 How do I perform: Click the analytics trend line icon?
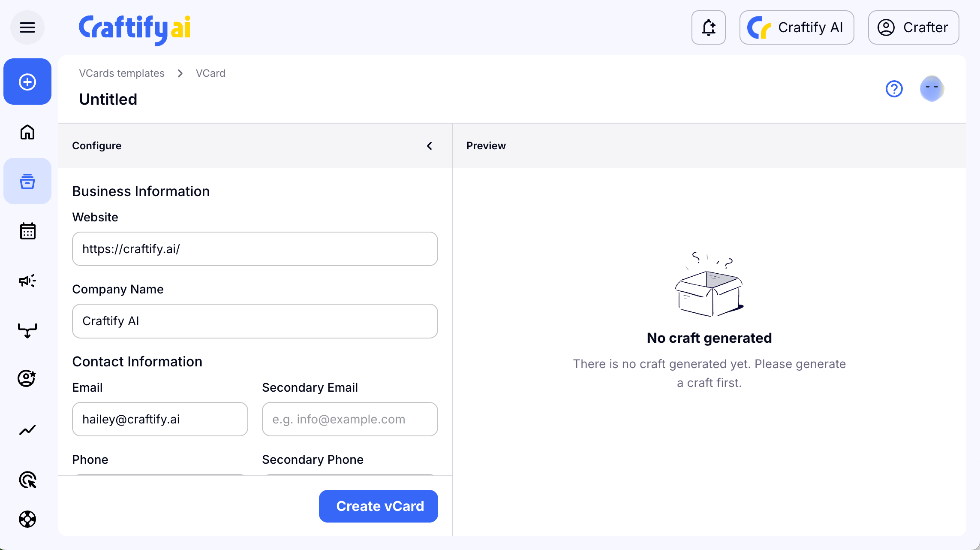pyautogui.click(x=27, y=429)
